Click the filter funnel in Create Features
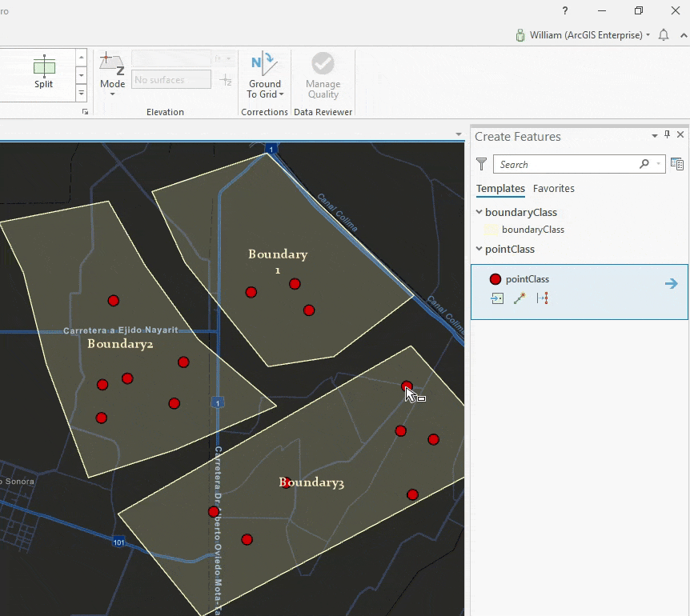The image size is (690, 616). pos(481,164)
